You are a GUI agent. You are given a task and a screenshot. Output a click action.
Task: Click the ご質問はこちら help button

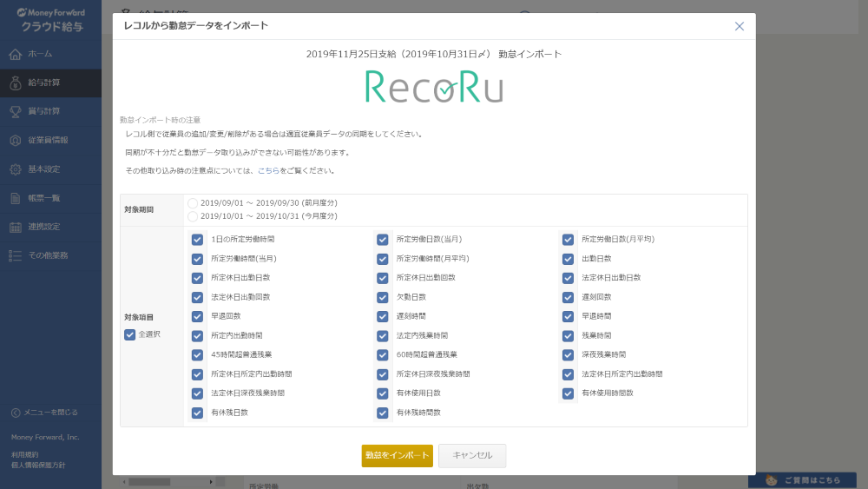802,480
